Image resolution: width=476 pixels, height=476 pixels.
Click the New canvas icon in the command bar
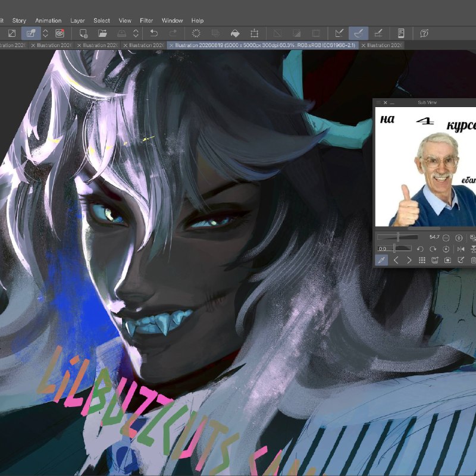[83, 33]
